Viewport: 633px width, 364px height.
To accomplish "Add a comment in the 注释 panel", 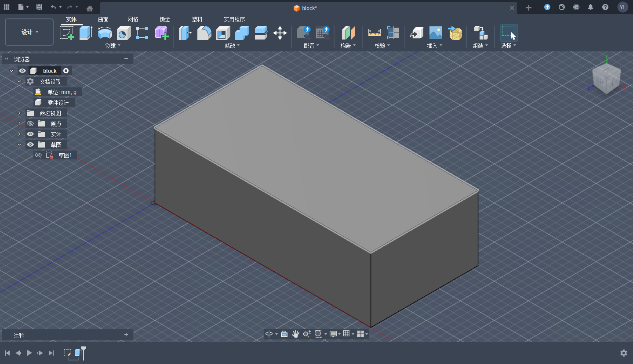I will coord(126,335).
